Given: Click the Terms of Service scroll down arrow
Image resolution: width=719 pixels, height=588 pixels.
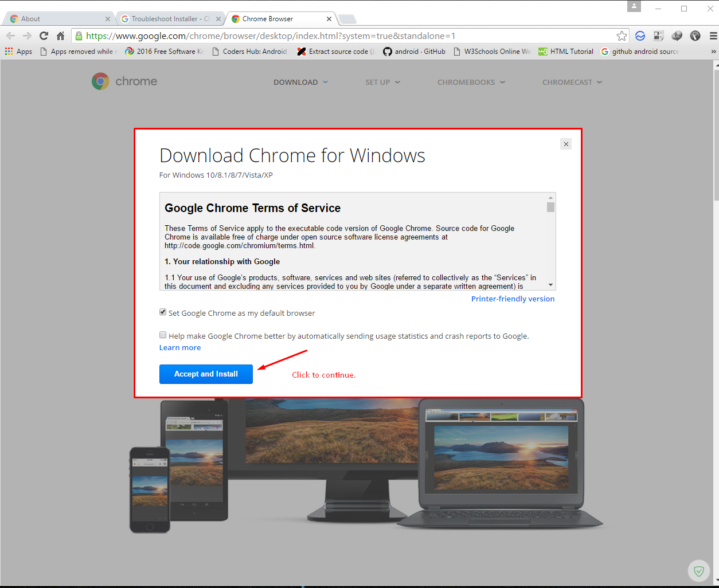Looking at the screenshot, I should pyautogui.click(x=550, y=285).
